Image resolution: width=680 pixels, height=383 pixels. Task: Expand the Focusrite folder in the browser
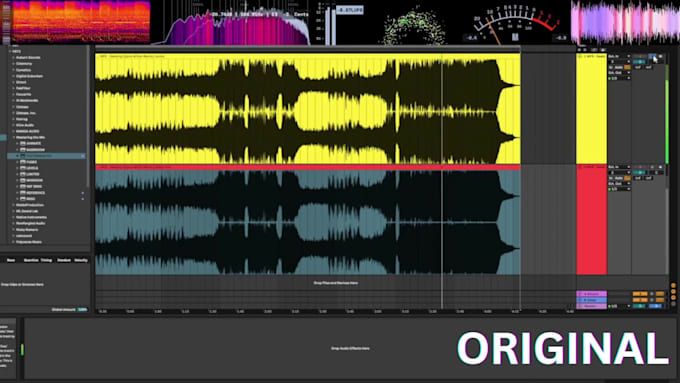[x=13, y=94]
